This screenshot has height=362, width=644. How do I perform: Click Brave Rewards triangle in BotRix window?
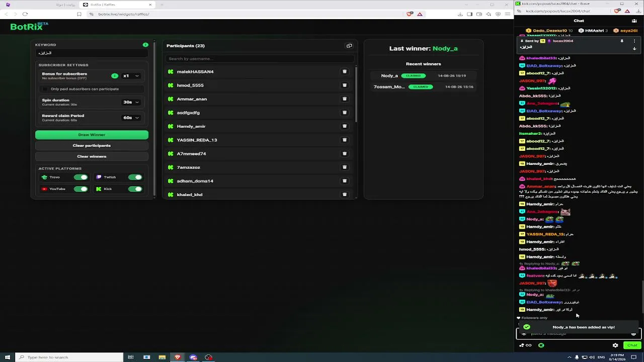point(420,14)
